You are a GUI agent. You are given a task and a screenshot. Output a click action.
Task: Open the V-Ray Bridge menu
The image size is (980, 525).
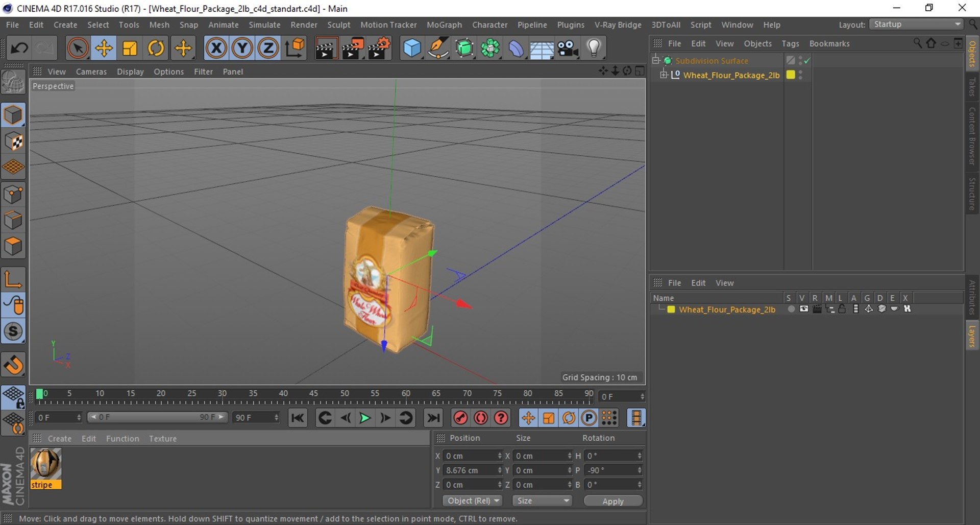pyautogui.click(x=618, y=25)
